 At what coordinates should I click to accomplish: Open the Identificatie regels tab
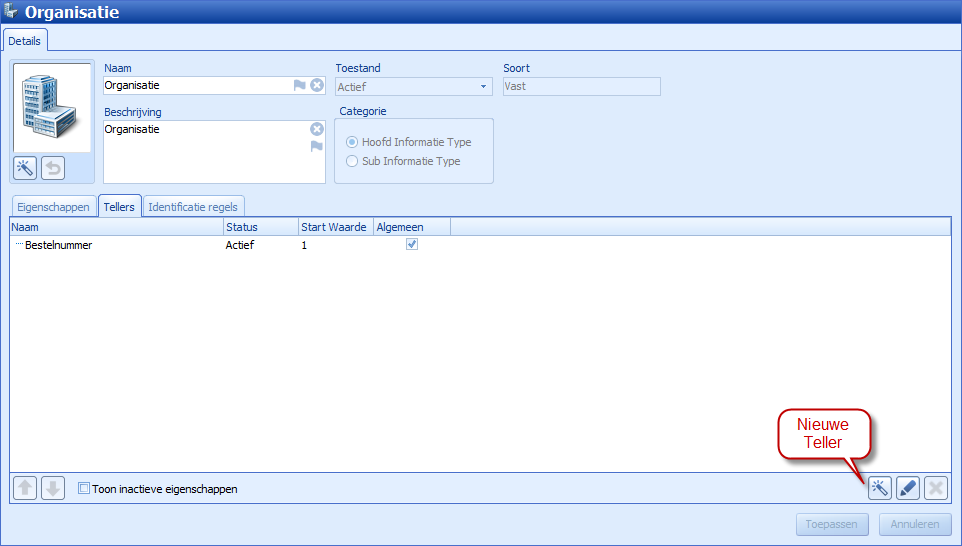pos(193,207)
